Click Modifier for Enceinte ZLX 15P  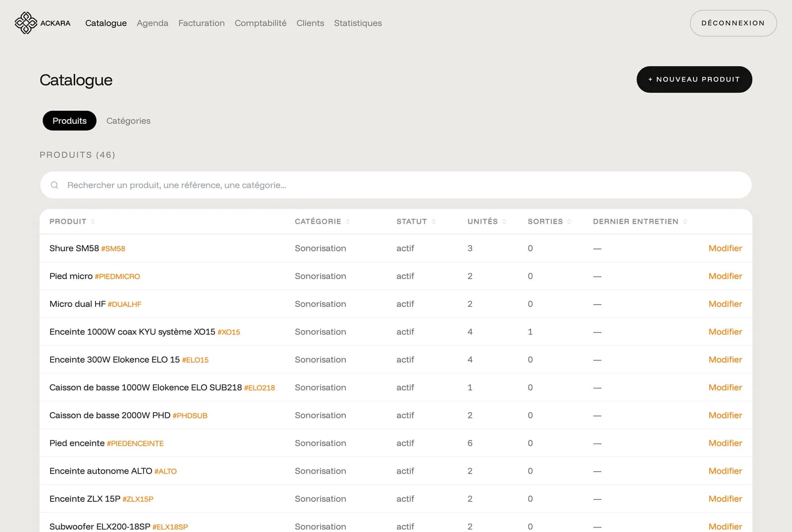click(x=725, y=499)
